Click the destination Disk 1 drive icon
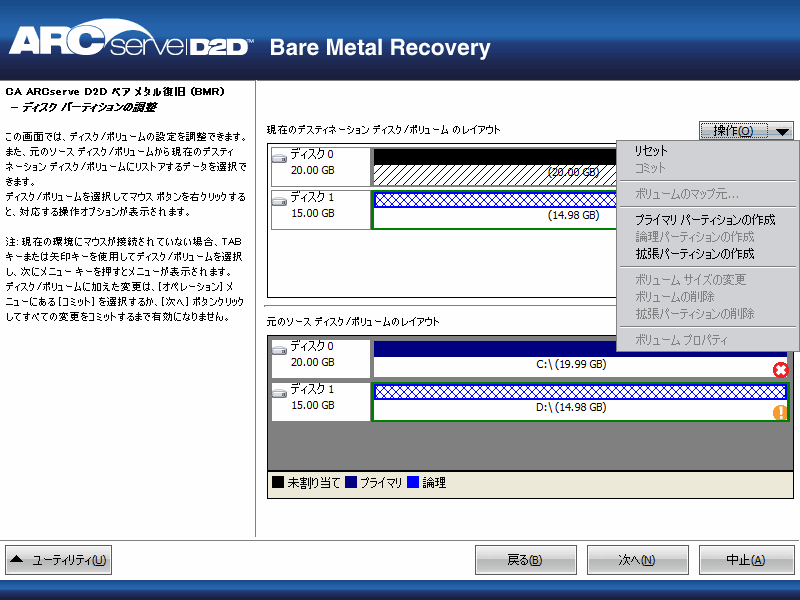Screen dimensions: 800x600 279,201
